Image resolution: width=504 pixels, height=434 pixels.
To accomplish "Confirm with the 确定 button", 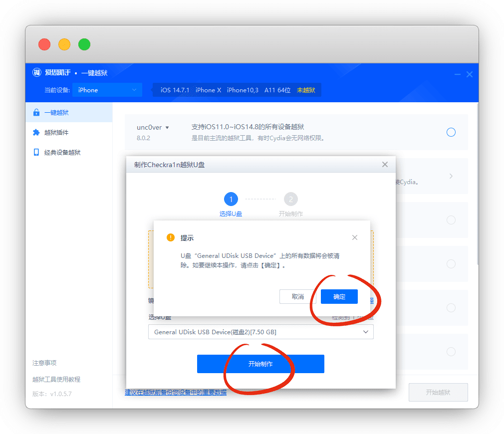I will (339, 296).
